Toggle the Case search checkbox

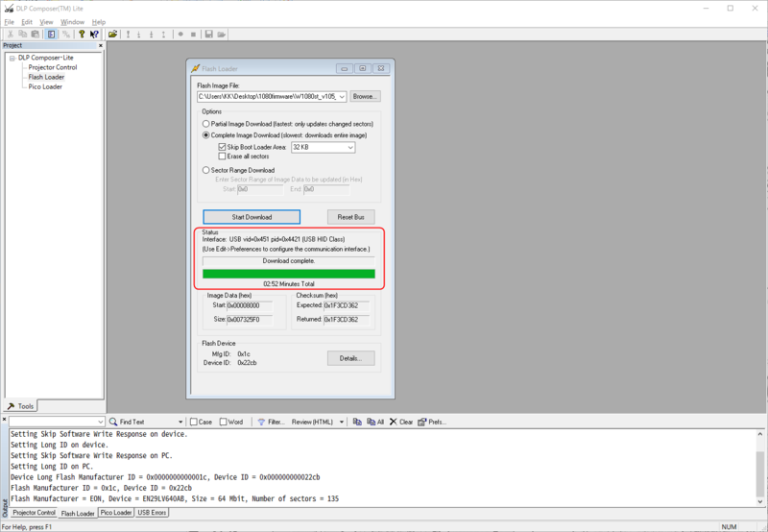coord(194,422)
